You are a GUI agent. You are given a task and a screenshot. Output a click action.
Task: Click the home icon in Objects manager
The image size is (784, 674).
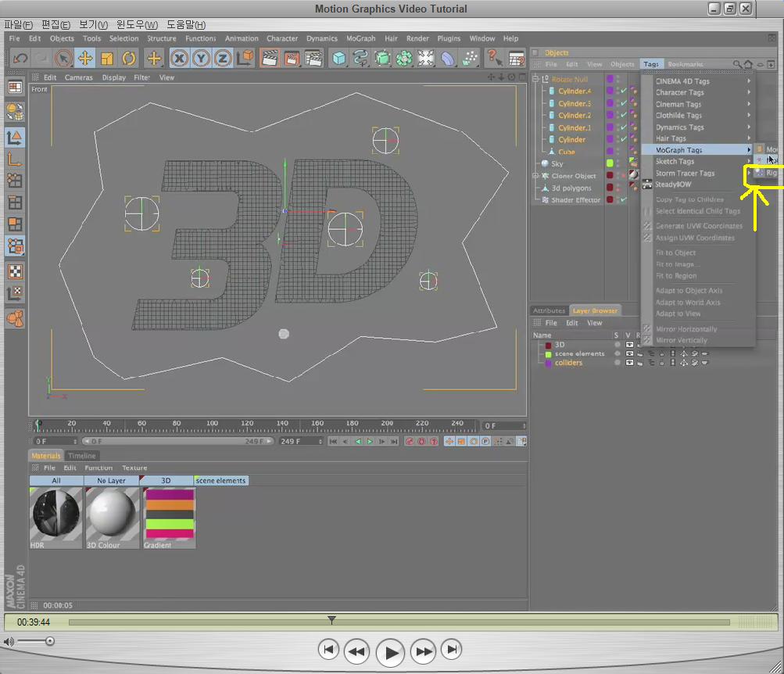pyautogui.click(x=748, y=64)
